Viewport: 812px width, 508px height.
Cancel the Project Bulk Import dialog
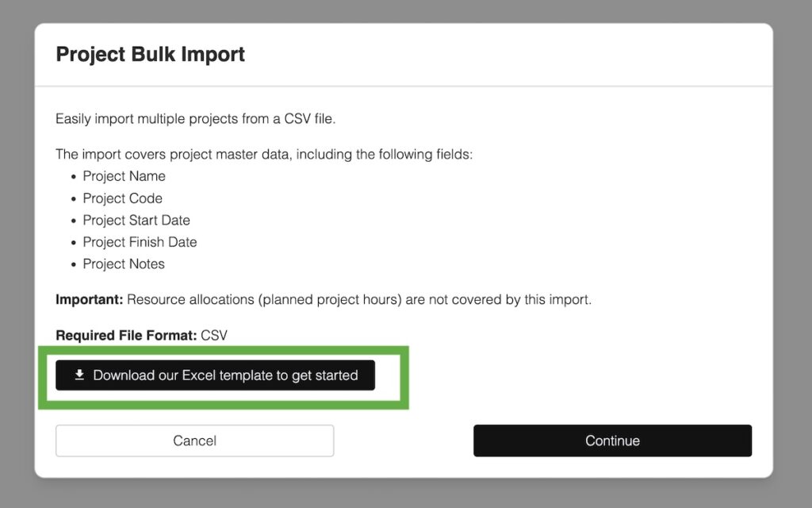pos(194,441)
